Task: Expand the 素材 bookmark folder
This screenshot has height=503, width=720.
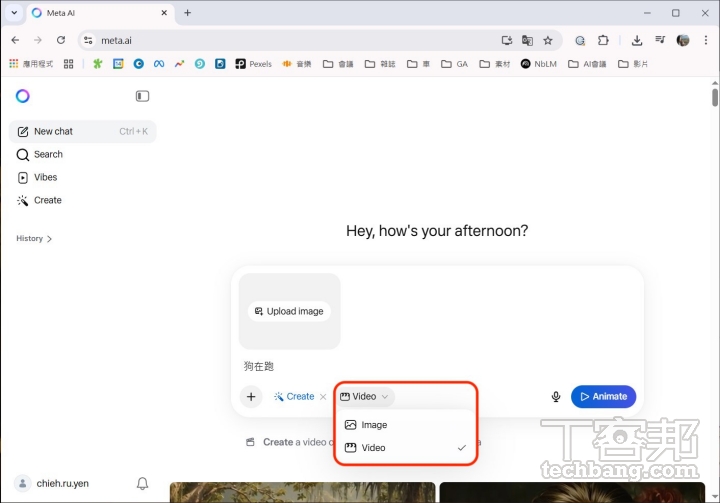Action: (x=495, y=64)
